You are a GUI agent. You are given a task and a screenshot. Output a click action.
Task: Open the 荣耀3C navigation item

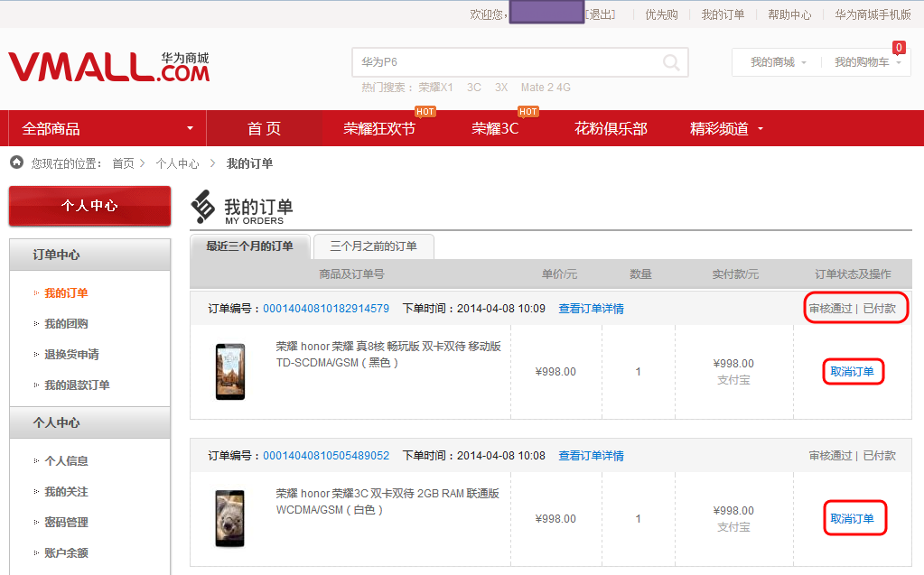click(495, 128)
